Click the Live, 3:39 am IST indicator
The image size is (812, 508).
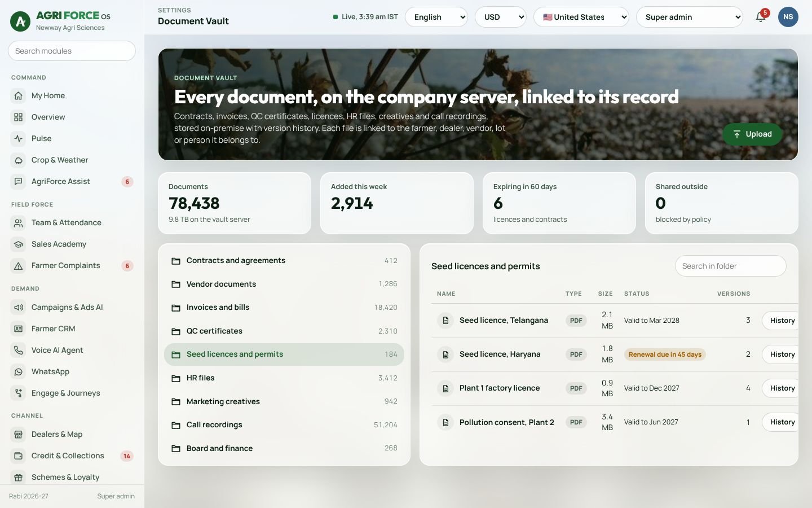365,17
